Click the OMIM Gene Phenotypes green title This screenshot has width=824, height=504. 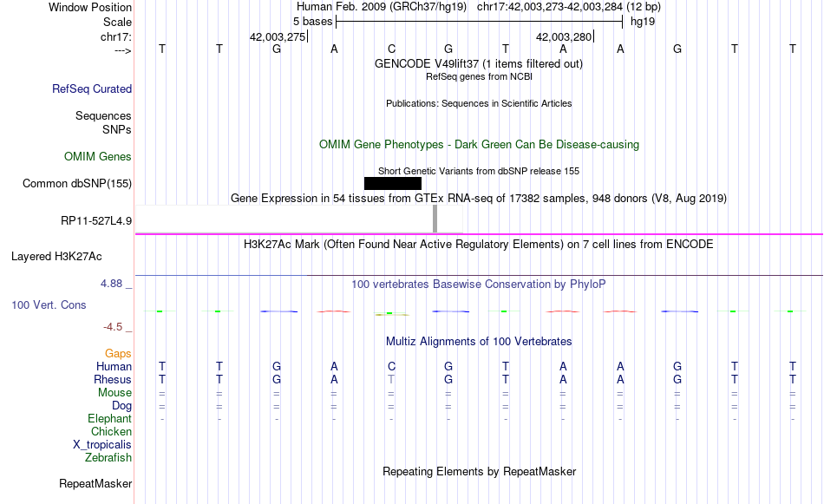(x=480, y=145)
